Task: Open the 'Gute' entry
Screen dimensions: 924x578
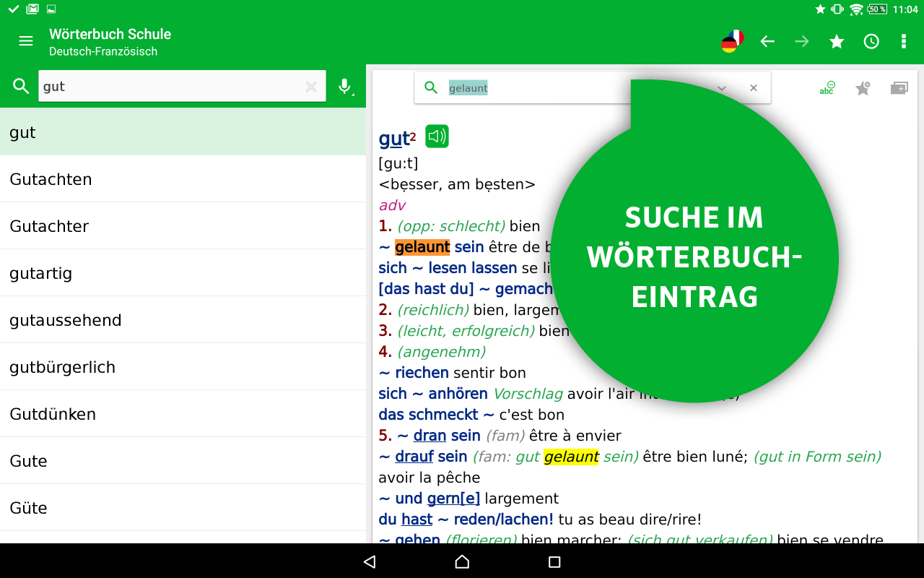Action: pos(183,461)
